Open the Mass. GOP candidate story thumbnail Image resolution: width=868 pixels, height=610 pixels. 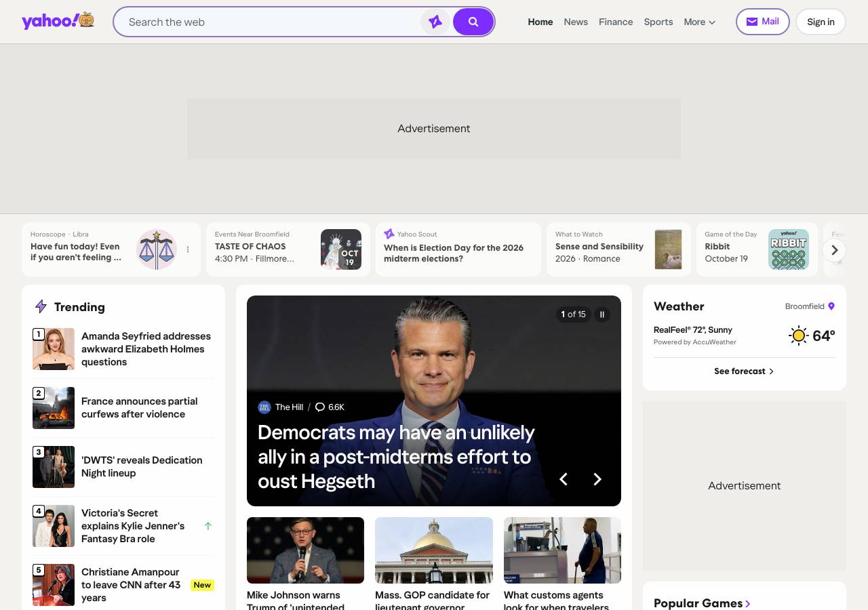[434, 550]
